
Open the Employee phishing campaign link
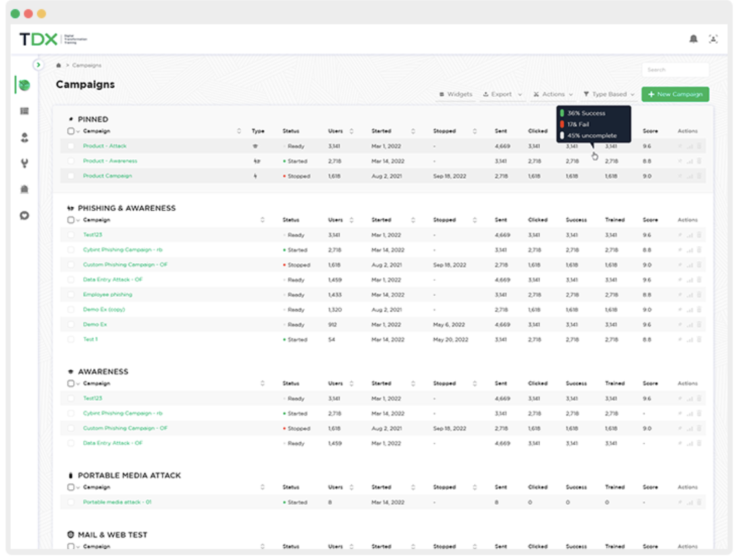(107, 295)
